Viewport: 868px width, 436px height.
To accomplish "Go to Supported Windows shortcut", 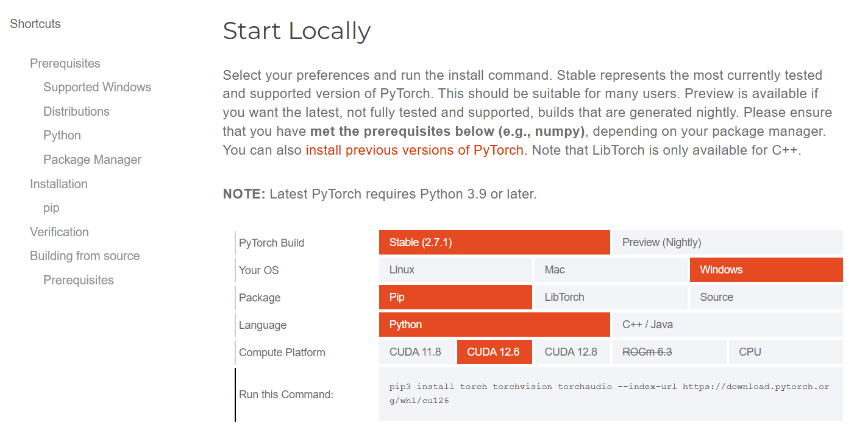I will 97,87.
